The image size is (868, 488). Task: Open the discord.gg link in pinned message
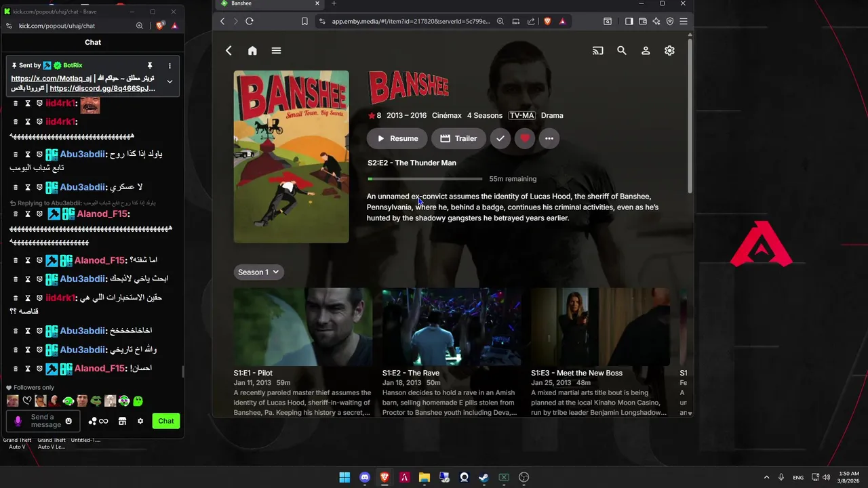[x=102, y=88]
